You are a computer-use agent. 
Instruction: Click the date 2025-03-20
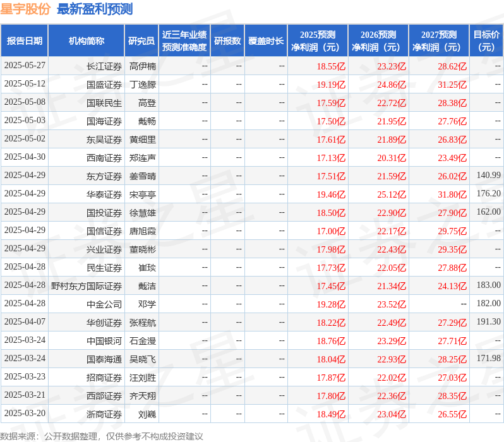tap(25, 414)
